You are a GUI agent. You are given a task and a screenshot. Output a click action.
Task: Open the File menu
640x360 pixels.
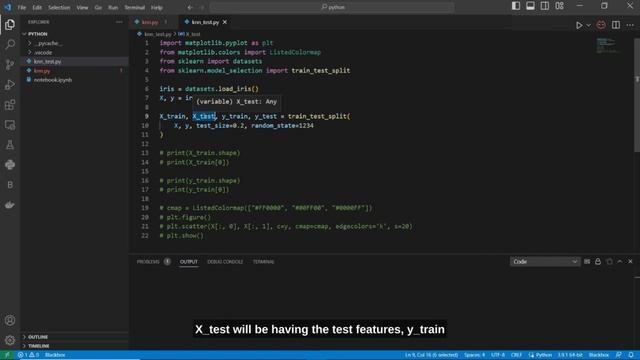tap(22, 7)
